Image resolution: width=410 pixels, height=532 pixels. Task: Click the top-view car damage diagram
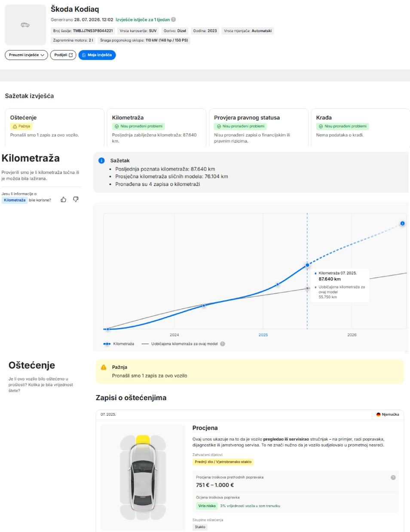click(x=143, y=477)
